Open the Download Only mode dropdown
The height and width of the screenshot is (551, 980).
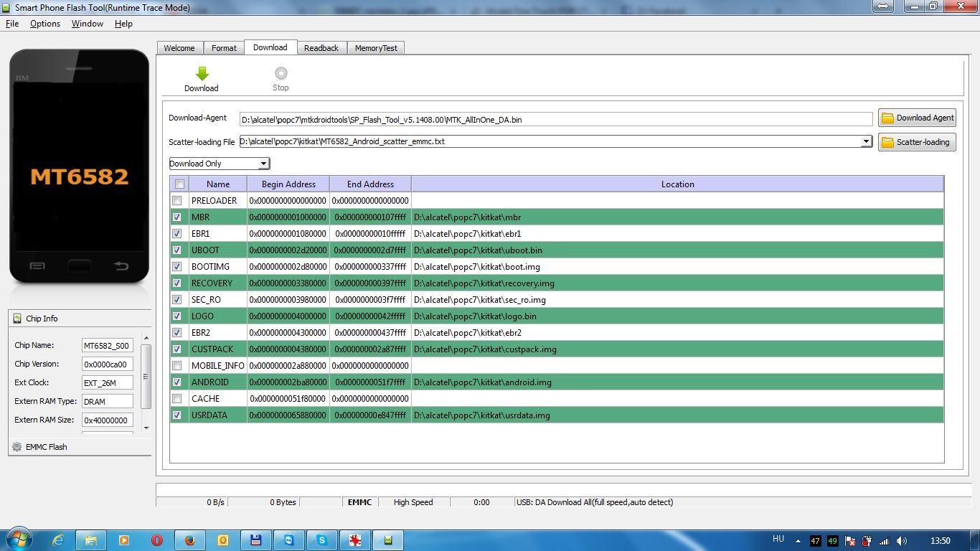(x=220, y=164)
